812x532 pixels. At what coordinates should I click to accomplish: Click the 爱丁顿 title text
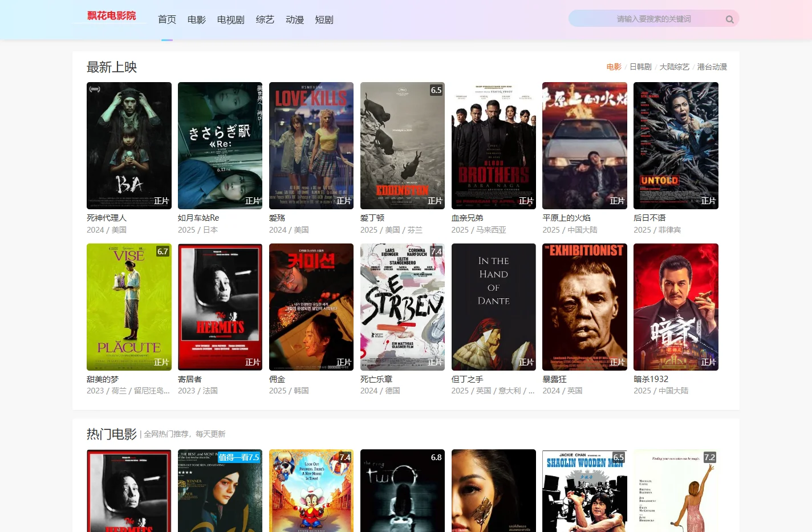(x=372, y=218)
